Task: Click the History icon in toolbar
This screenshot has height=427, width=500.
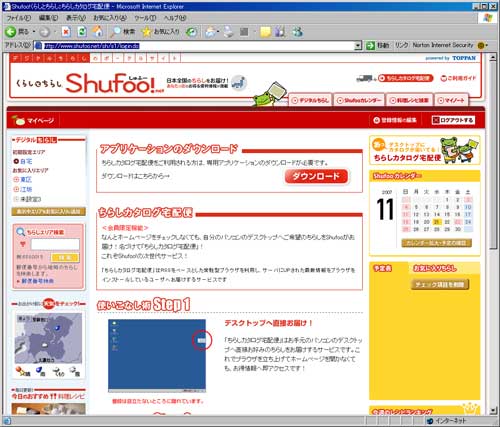Action: (x=191, y=32)
